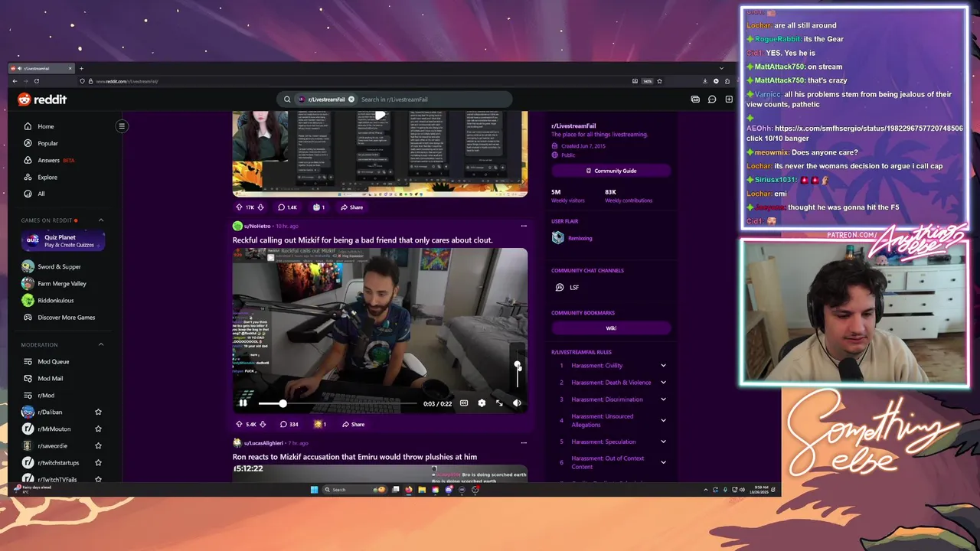
Task: Collapse the Moderation section
Action: [x=101, y=344]
